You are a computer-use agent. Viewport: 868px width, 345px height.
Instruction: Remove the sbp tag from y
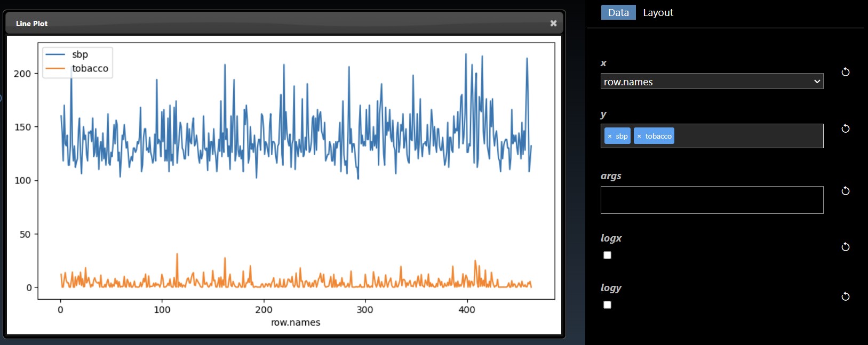(610, 137)
